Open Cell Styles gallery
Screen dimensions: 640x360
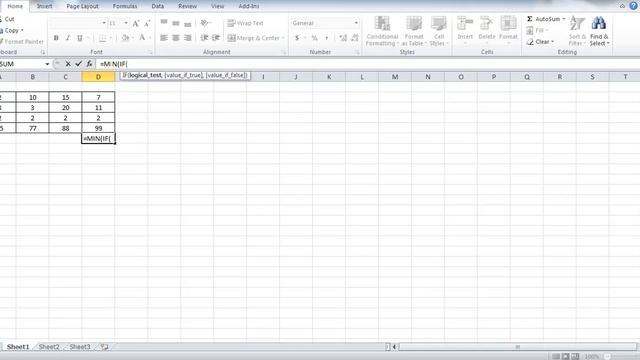click(439, 31)
